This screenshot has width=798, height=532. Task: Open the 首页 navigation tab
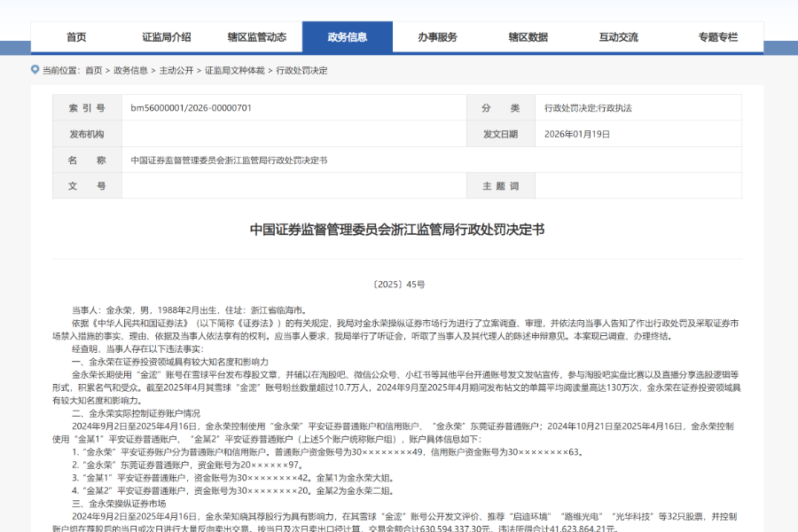point(76,37)
